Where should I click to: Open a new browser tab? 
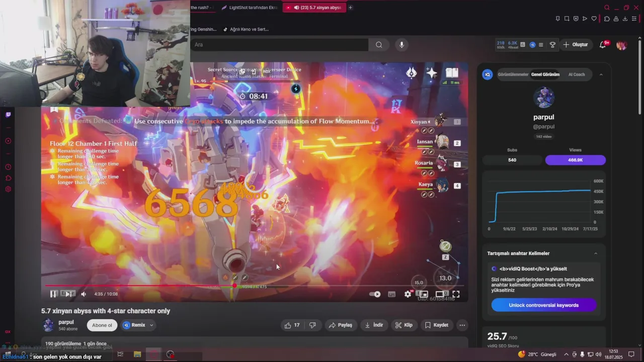(350, 8)
